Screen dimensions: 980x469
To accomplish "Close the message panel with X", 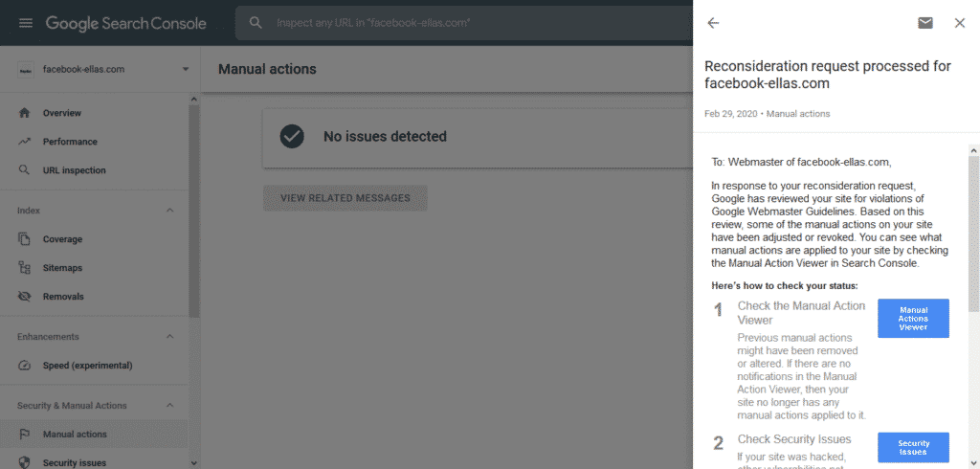I will [960, 23].
